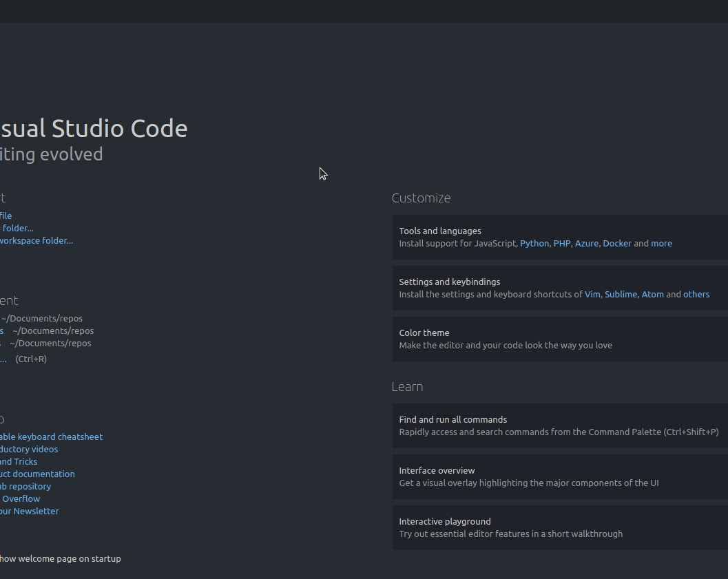This screenshot has width=728, height=579.
Task: Click the Python language support link
Action: point(534,244)
